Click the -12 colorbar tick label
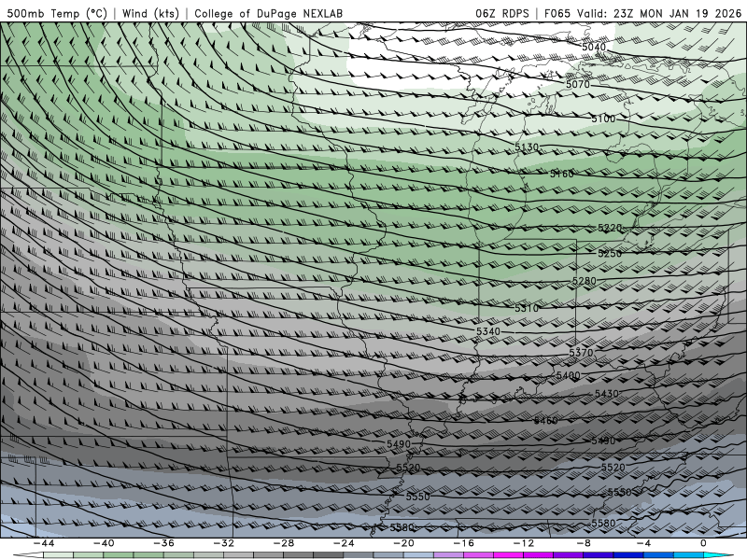This screenshot has width=747, height=560. point(524,543)
